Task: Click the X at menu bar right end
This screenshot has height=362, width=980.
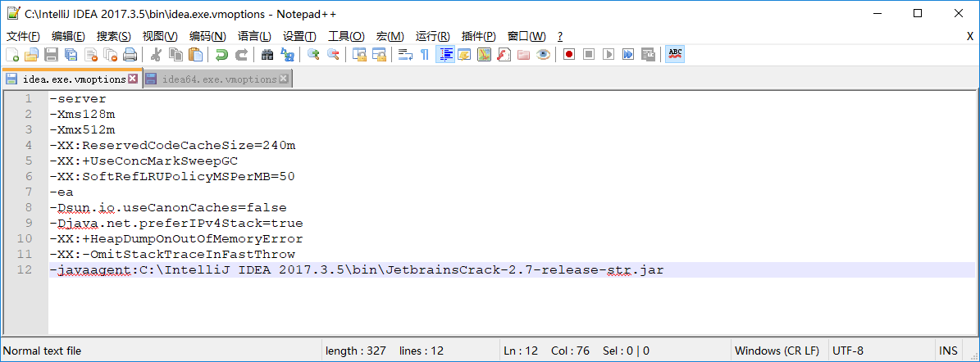Action: tap(969, 36)
